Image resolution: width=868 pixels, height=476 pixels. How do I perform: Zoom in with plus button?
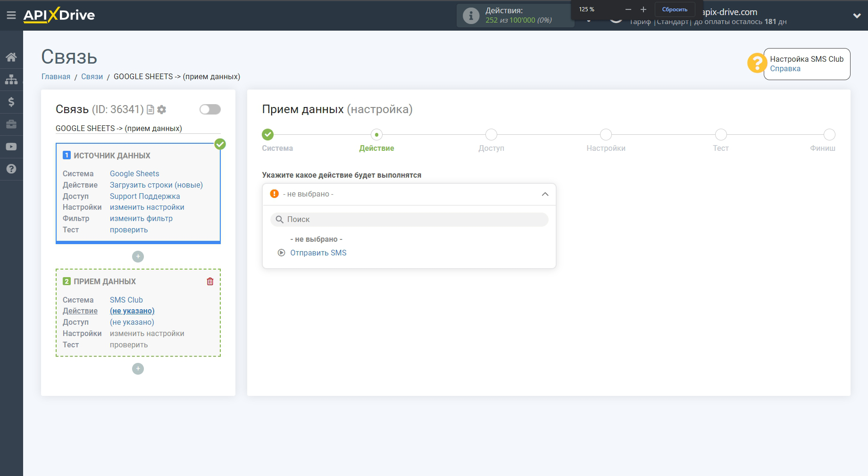(x=643, y=9)
